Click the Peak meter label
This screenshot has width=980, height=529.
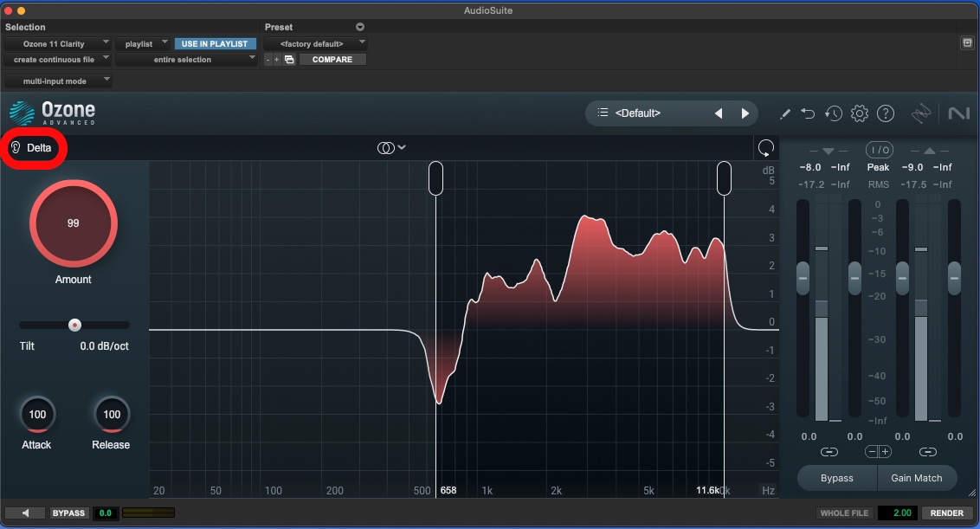(x=878, y=168)
